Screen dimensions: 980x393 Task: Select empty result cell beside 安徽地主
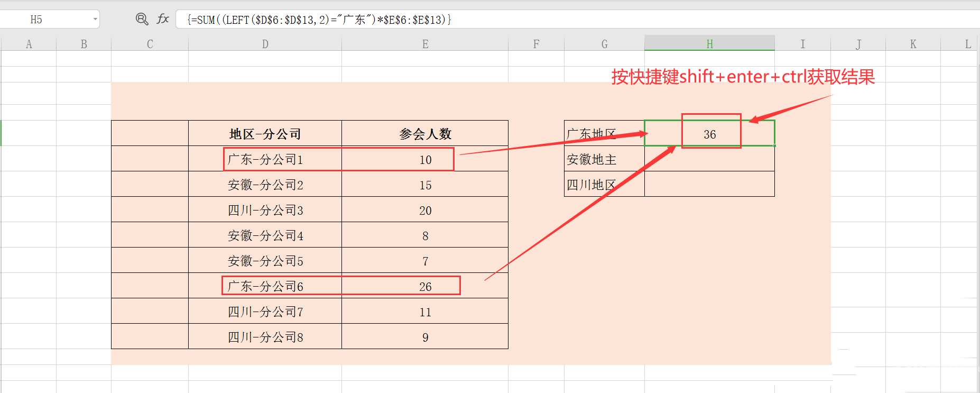coord(709,159)
